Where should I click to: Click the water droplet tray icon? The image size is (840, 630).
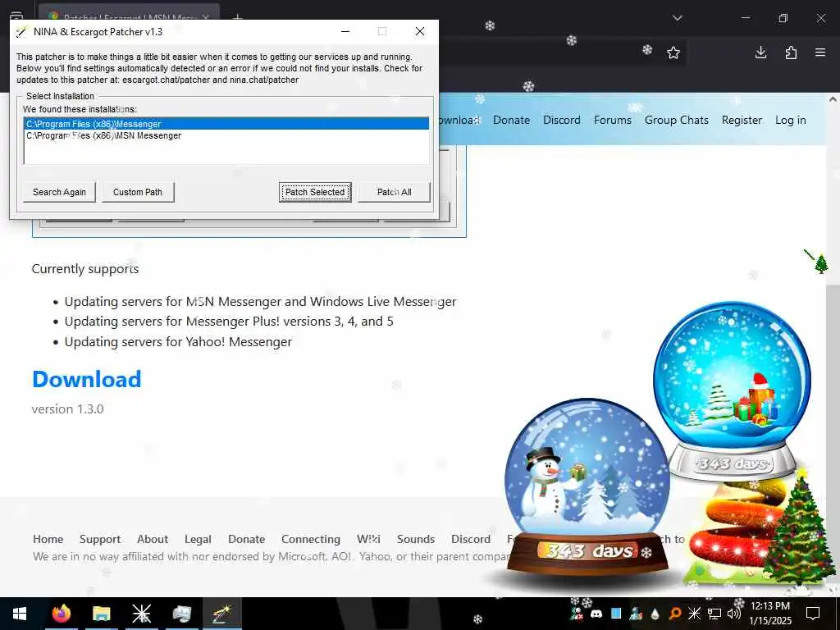point(655,614)
